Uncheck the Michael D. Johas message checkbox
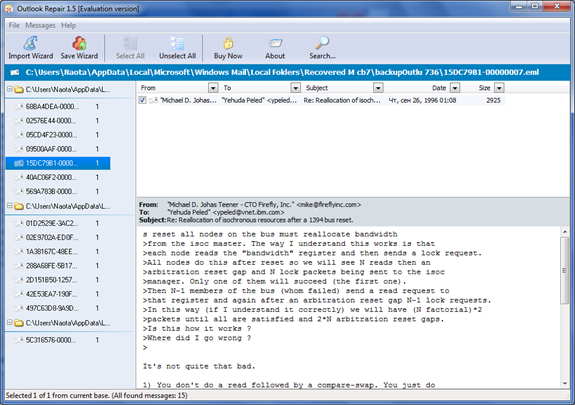The height and width of the screenshot is (405, 575). (143, 100)
